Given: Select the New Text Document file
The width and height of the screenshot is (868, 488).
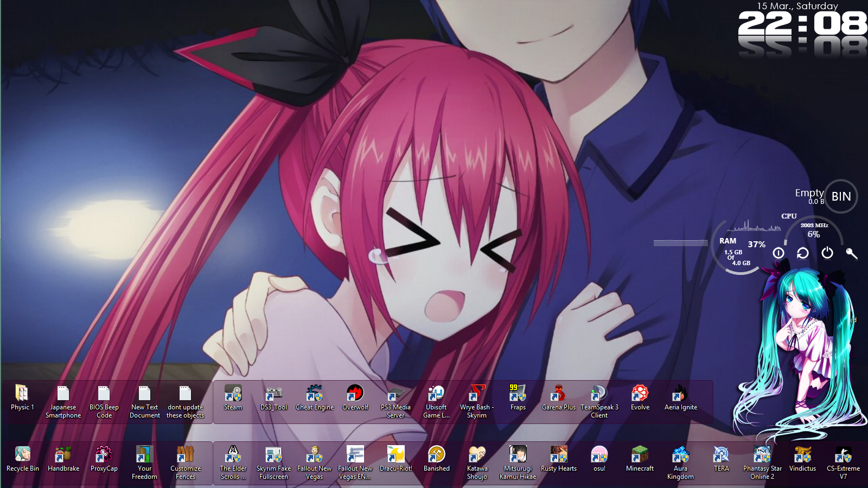Looking at the screenshot, I should tap(145, 401).
